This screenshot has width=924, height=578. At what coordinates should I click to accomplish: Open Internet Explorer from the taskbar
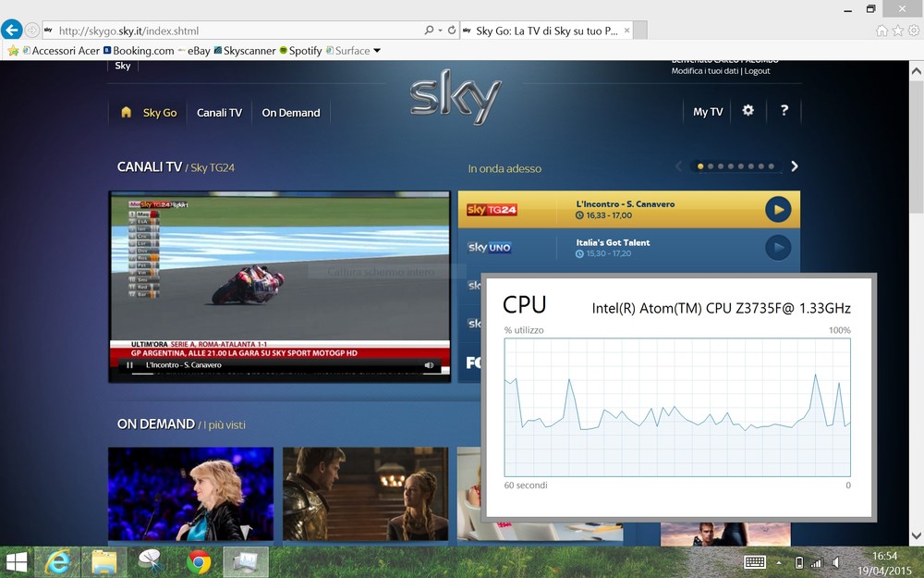pos(57,562)
